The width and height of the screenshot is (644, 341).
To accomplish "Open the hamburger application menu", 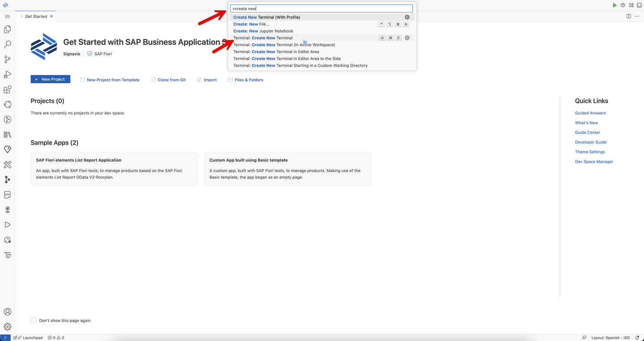I will [8, 17].
